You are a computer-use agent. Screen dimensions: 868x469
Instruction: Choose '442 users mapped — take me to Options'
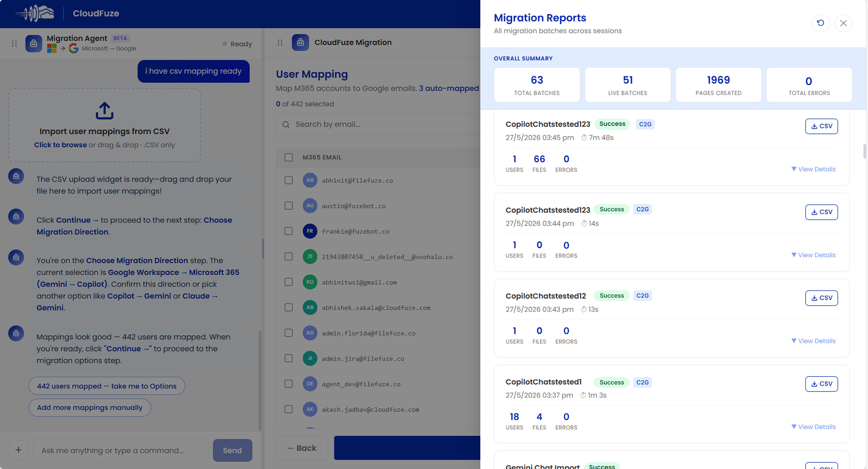pyautogui.click(x=107, y=386)
